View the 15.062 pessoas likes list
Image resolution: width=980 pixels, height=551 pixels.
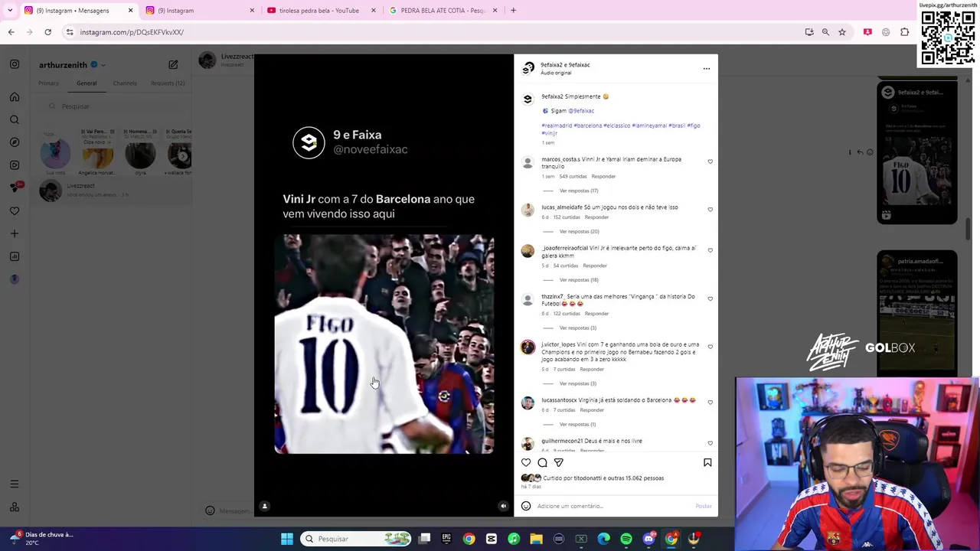[643, 478]
